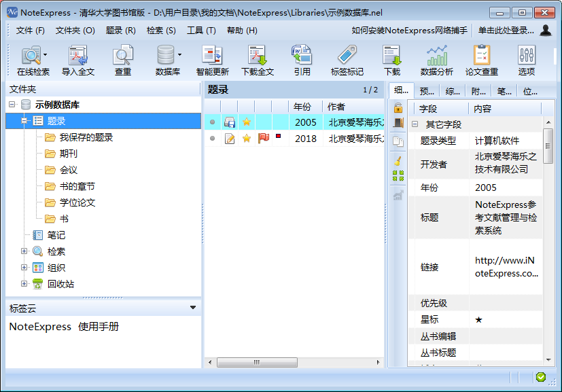Click the 下载 download toolbar icon
This screenshot has height=392, width=562.
[391, 60]
